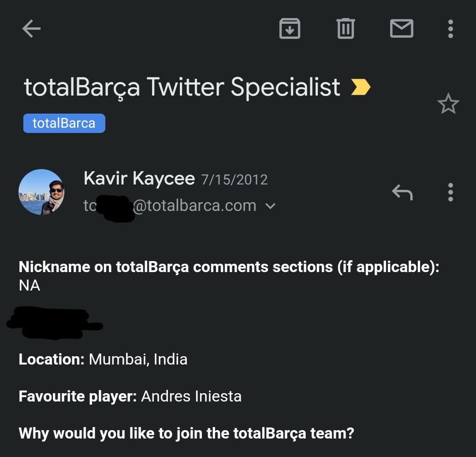Go back using the left arrow
Screen dimensions: 476x457
[31, 29]
